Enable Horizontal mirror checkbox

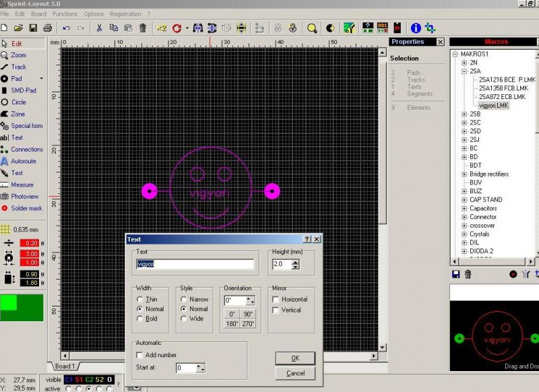[276, 300]
